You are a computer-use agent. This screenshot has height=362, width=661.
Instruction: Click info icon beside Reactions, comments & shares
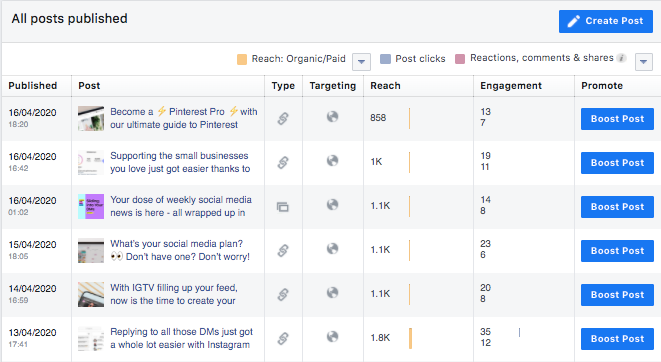click(621, 58)
